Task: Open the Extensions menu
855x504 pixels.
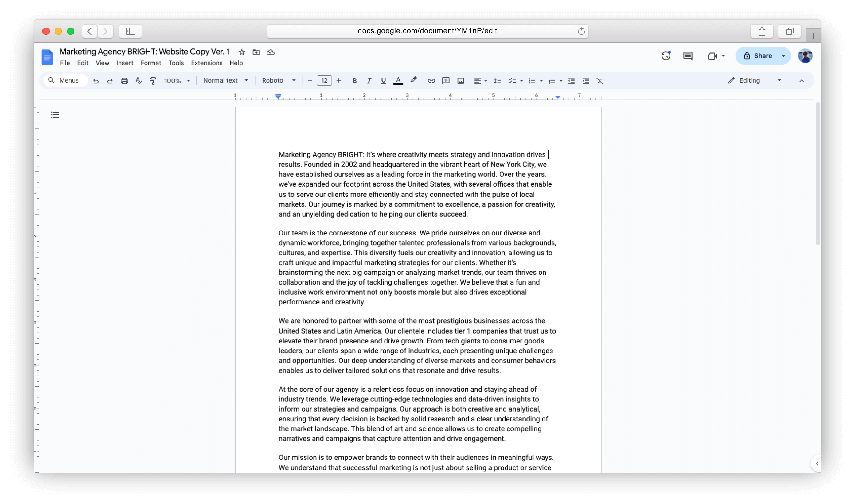Action: tap(206, 63)
